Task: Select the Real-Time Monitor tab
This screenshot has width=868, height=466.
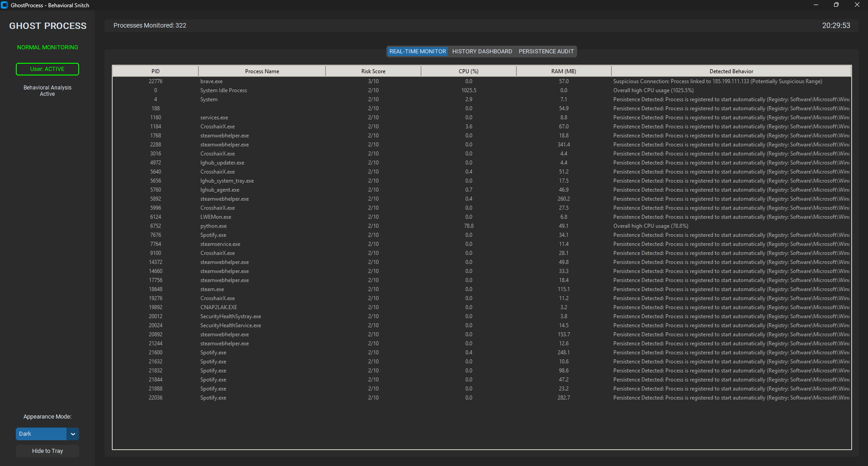Action: click(417, 52)
